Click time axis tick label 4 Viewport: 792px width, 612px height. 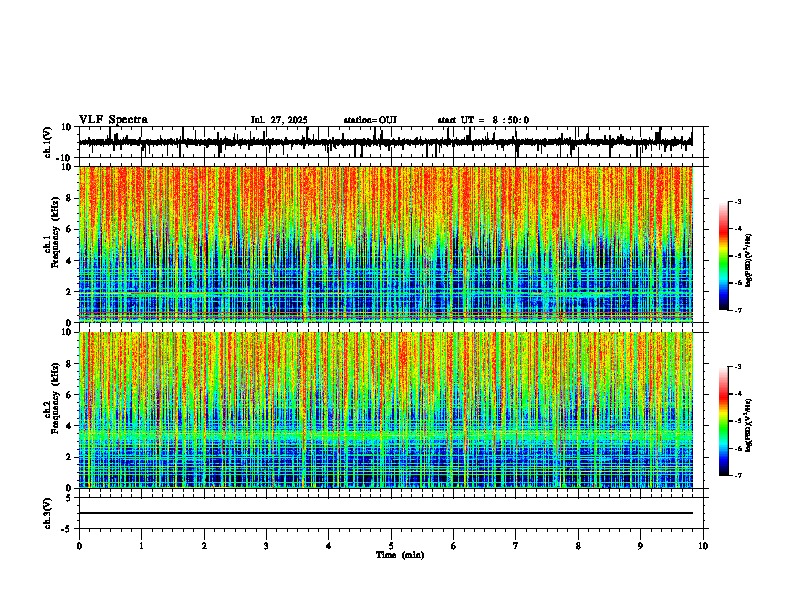coord(329,546)
